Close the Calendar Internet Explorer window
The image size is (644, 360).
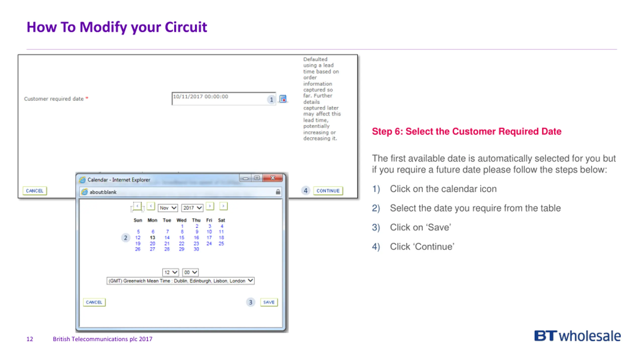pos(273,178)
